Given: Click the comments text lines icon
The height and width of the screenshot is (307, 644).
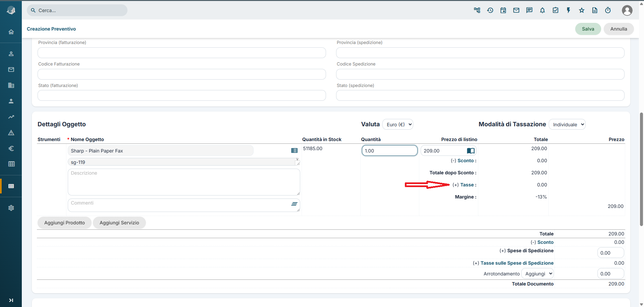Looking at the screenshot, I should click(x=294, y=204).
